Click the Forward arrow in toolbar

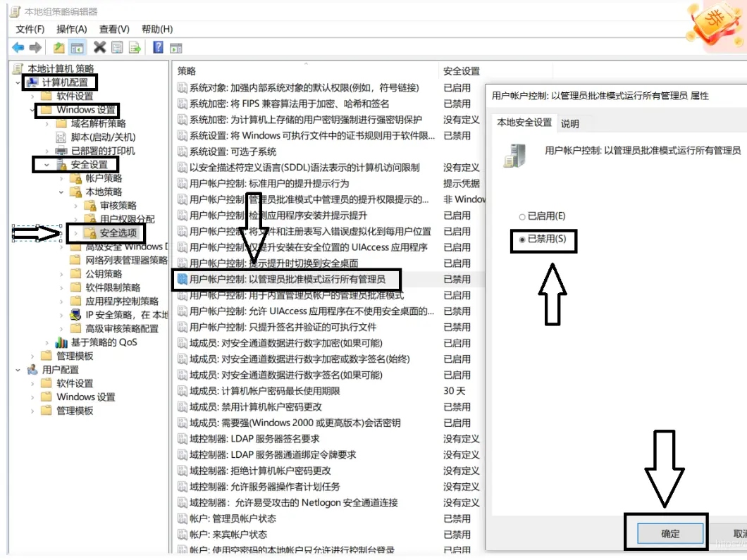pos(35,47)
